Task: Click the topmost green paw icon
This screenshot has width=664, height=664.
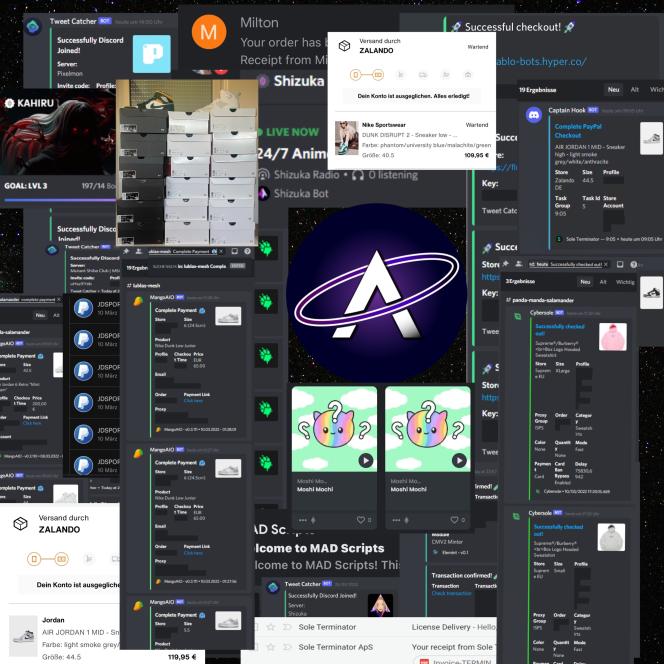Action: click(x=266, y=248)
